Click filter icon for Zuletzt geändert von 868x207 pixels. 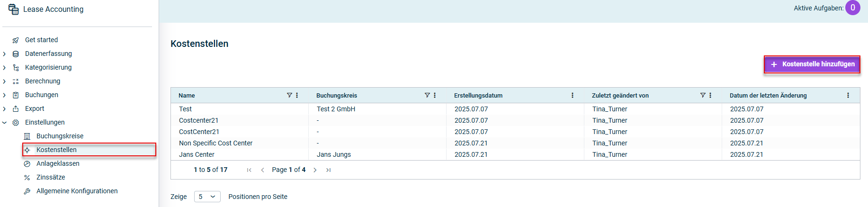[703, 95]
